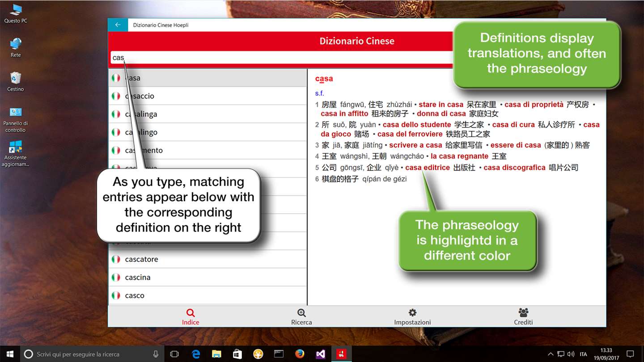Select the "cascina" entry
Screen dimensions: 644x362
[208, 278]
